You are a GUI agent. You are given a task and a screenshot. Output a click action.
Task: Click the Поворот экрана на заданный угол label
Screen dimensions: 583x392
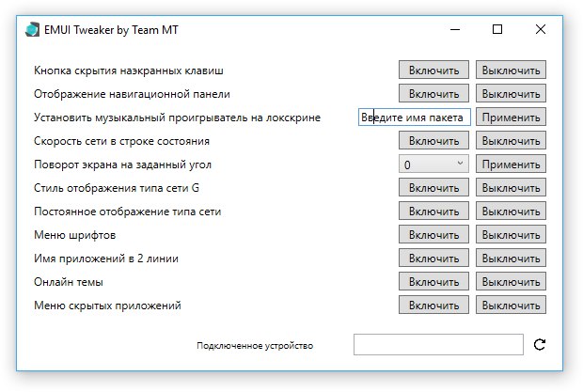[122, 165]
